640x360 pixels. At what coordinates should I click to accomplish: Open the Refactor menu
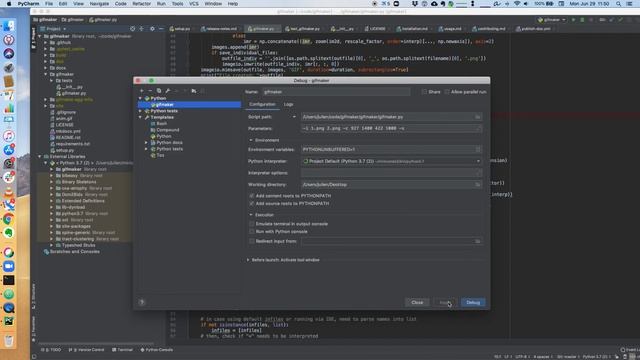click(x=142, y=4)
